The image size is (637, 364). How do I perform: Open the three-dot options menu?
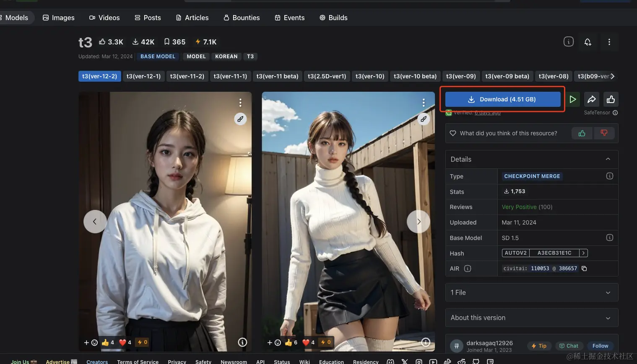coord(609,41)
